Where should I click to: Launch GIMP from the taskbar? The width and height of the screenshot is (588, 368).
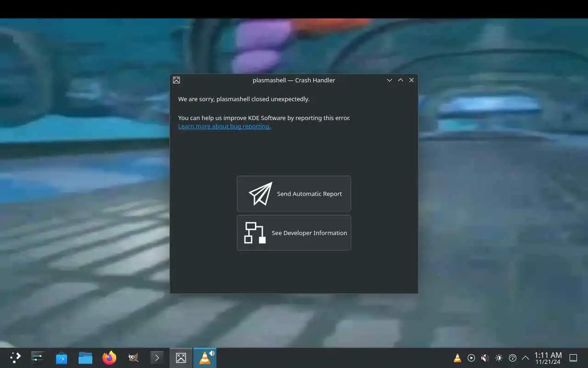(x=133, y=357)
